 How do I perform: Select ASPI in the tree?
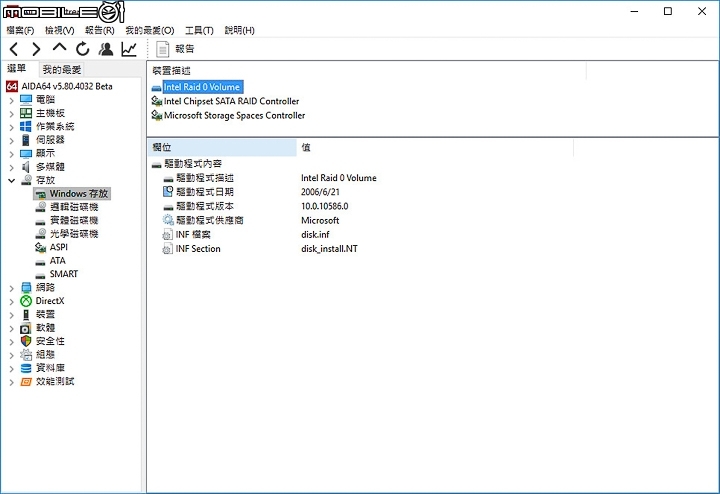pos(58,247)
